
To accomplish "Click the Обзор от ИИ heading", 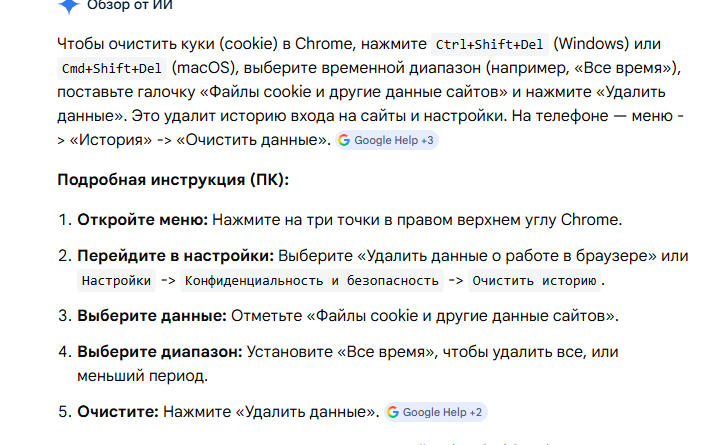I will click(x=130, y=5).
